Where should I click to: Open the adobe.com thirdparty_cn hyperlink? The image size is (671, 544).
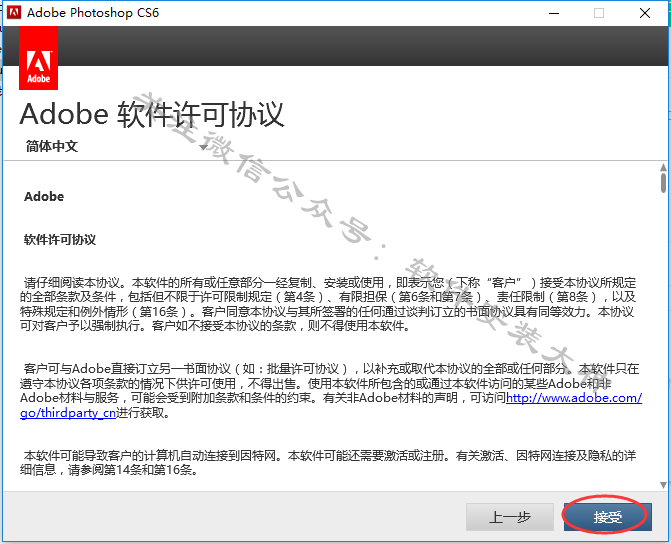pyautogui.click(x=573, y=398)
